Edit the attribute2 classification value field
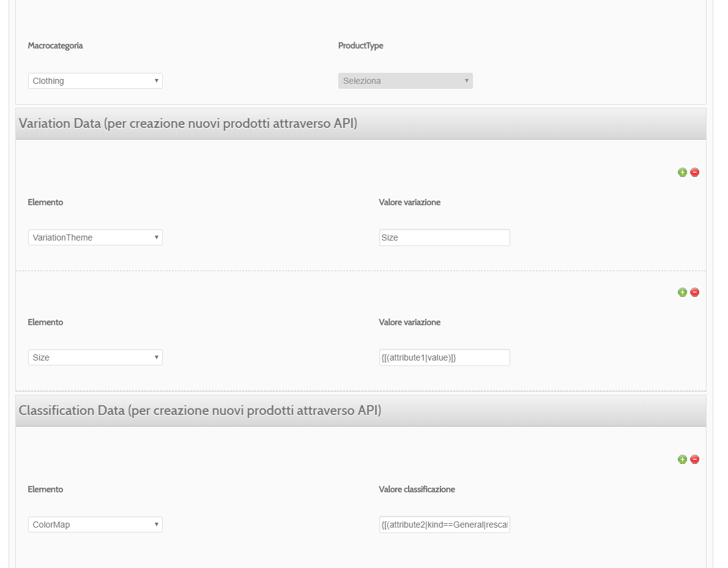Screen dimensions: 728x568 [x=444, y=525]
